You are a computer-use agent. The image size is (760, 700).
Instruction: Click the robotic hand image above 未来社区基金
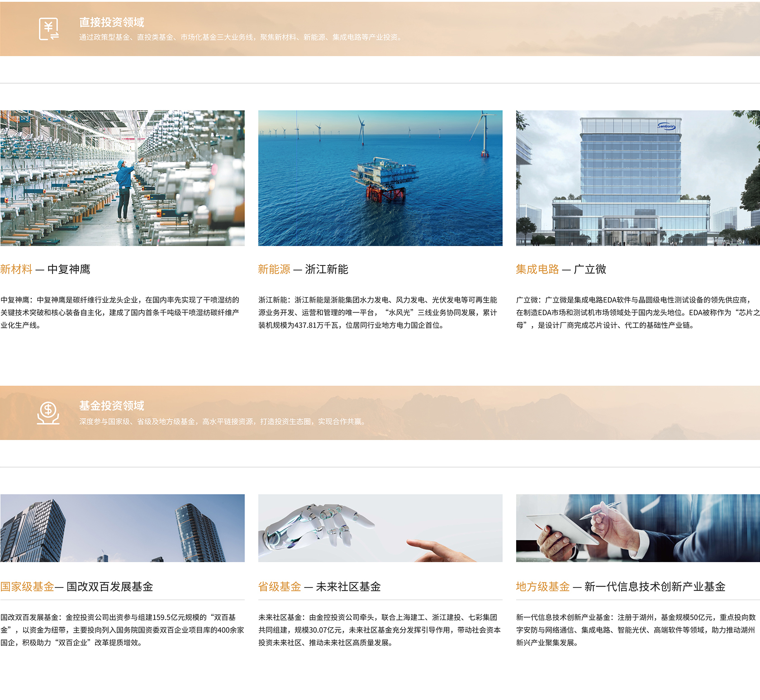(380, 529)
